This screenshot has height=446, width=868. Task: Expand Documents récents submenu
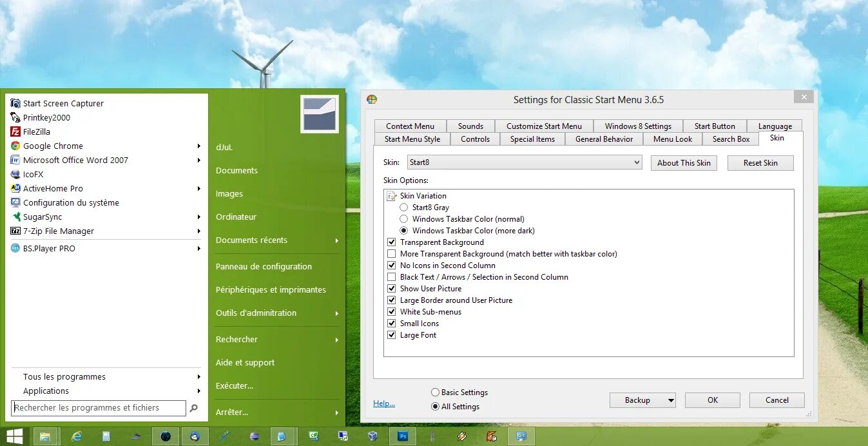pyautogui.click(x=277, y=240)
